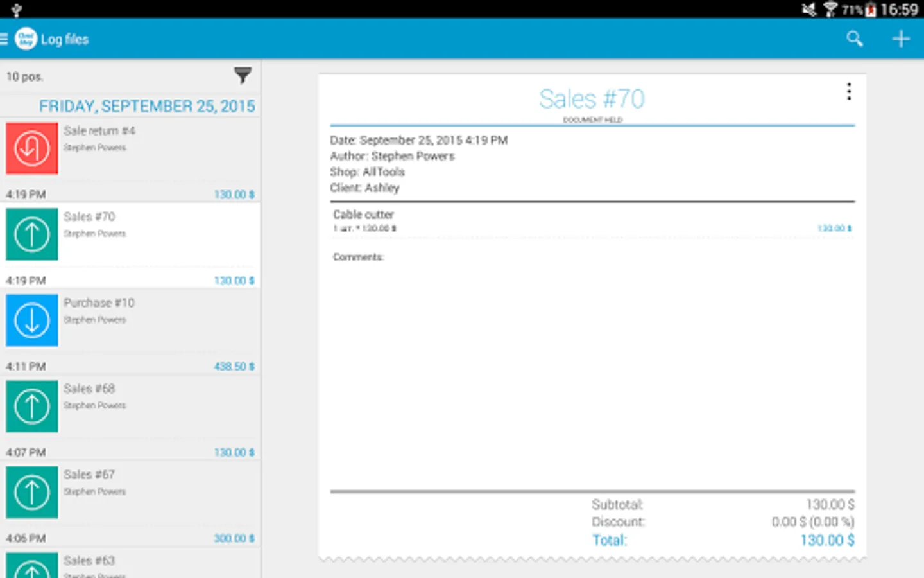This screenshot has width=924, height=578.
Task: Click the receipt date line September 25, 2015
Action: coord(419,140)
